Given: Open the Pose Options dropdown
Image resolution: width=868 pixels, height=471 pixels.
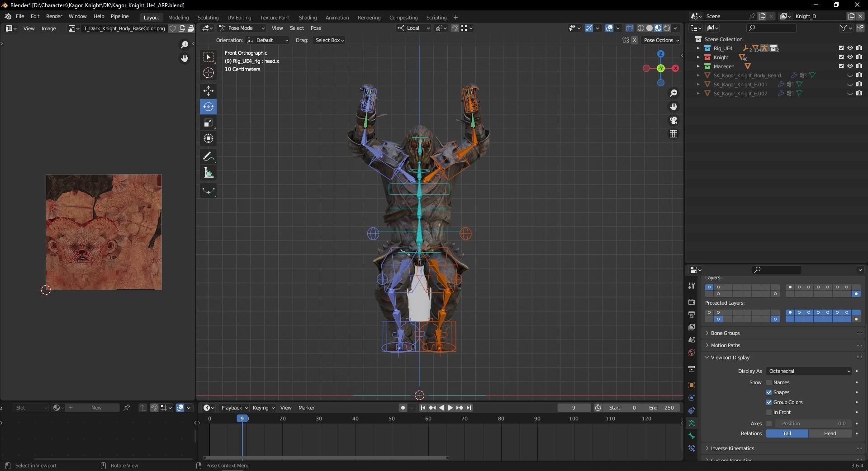Looking at the screenshot, I should coord(661,40).
